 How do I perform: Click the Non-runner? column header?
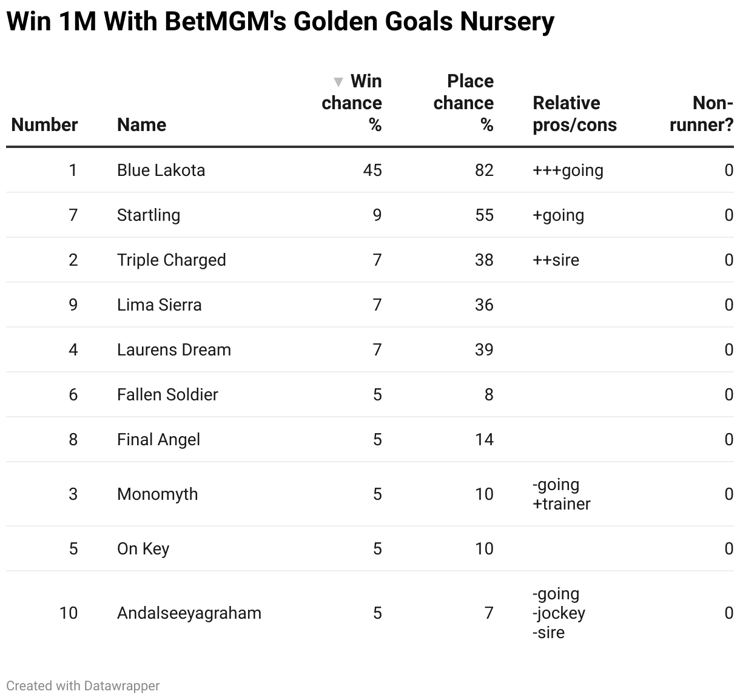tap(701, 114)
